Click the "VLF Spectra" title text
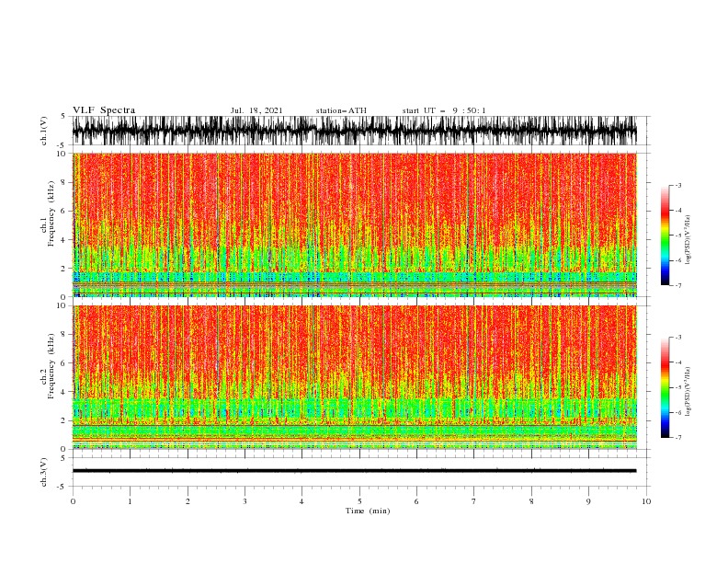728x563 pixels. pos(104,110)
